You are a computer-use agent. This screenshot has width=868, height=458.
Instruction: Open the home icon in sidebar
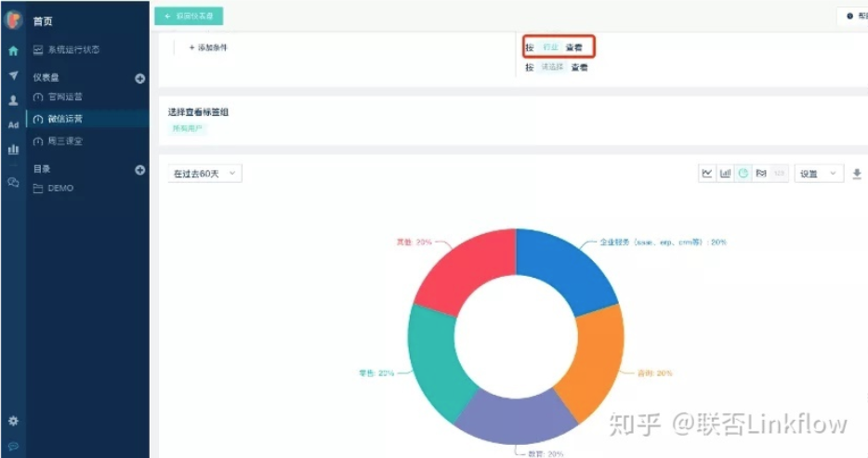(x=13, y=51)
